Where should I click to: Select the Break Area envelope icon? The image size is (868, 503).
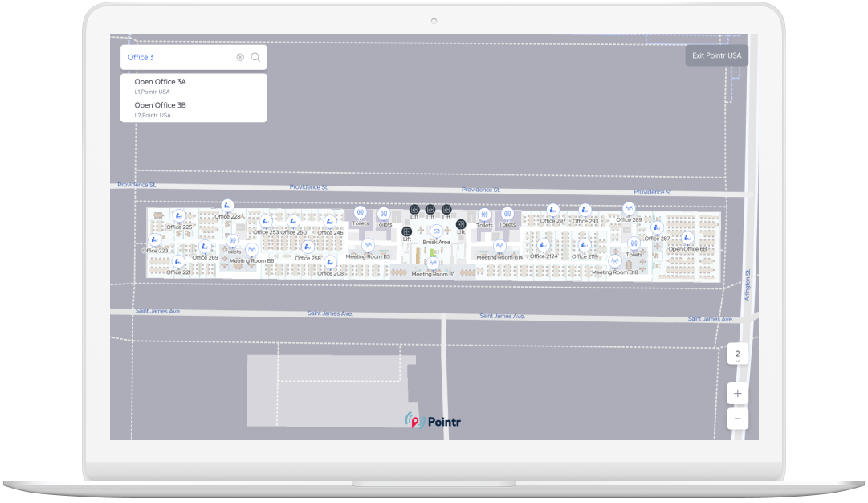point(436,231)
